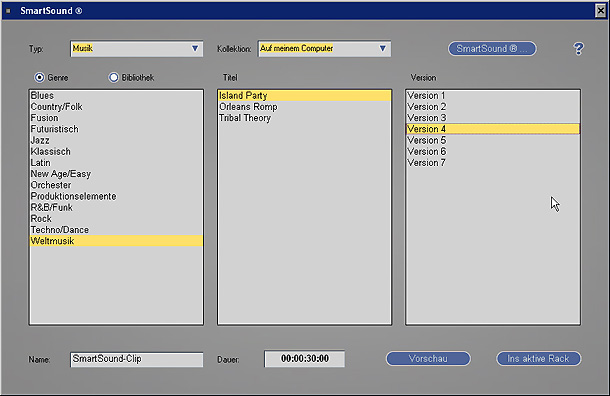This screenshot has width=610, height=396.
Task: Click the SmartSound ® button
Action: [492, 49]
